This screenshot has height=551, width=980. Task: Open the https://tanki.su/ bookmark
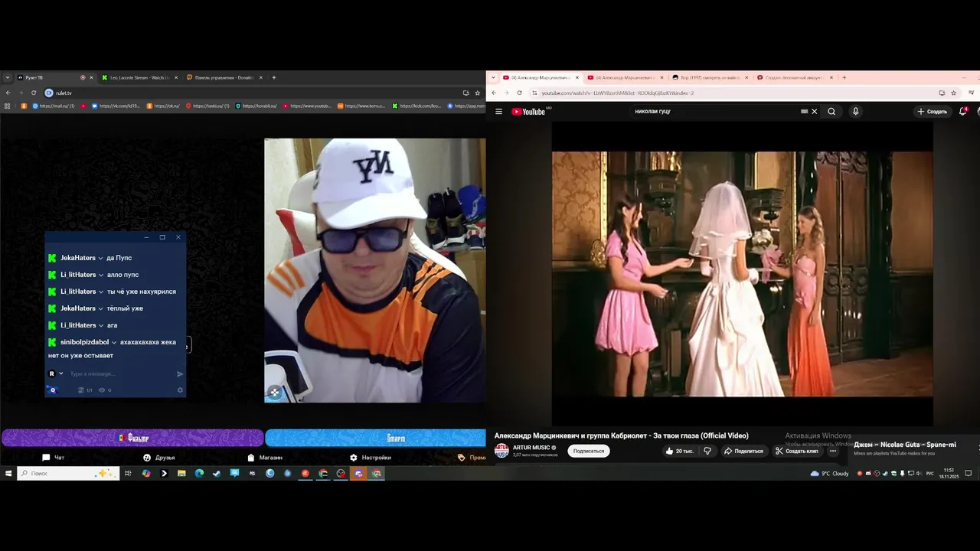coord(207,106)
